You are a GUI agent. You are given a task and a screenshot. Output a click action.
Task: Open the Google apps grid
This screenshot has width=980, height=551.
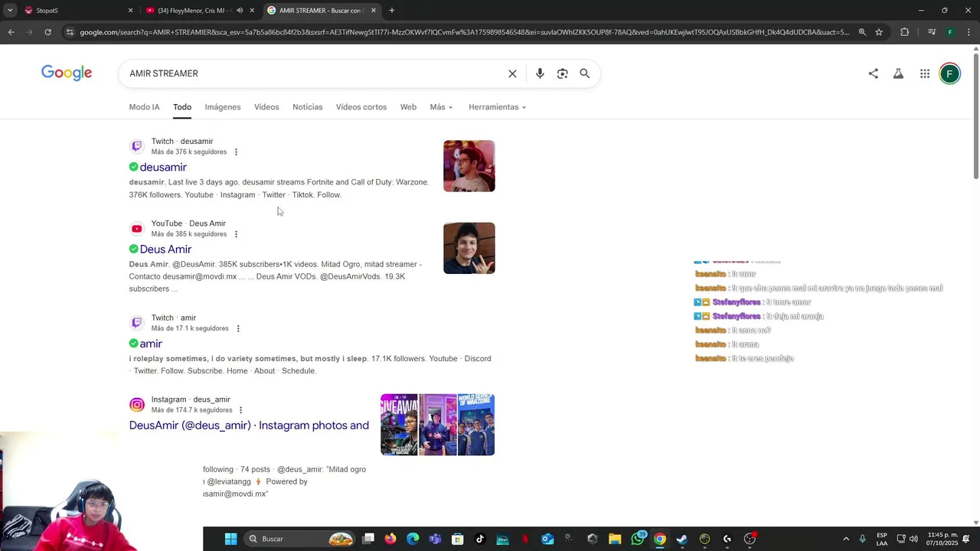pos(925,73)
